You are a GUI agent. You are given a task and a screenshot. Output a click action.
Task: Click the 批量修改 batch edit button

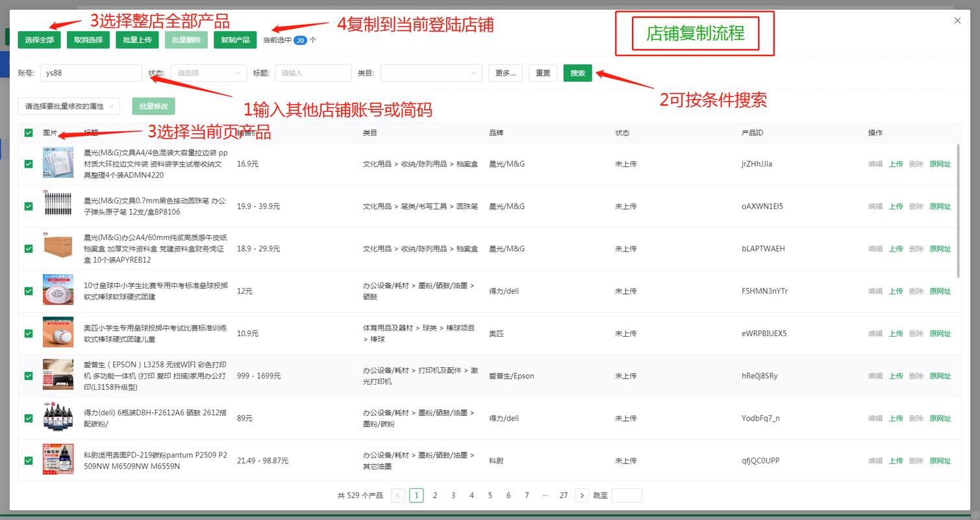pos(153,106)
